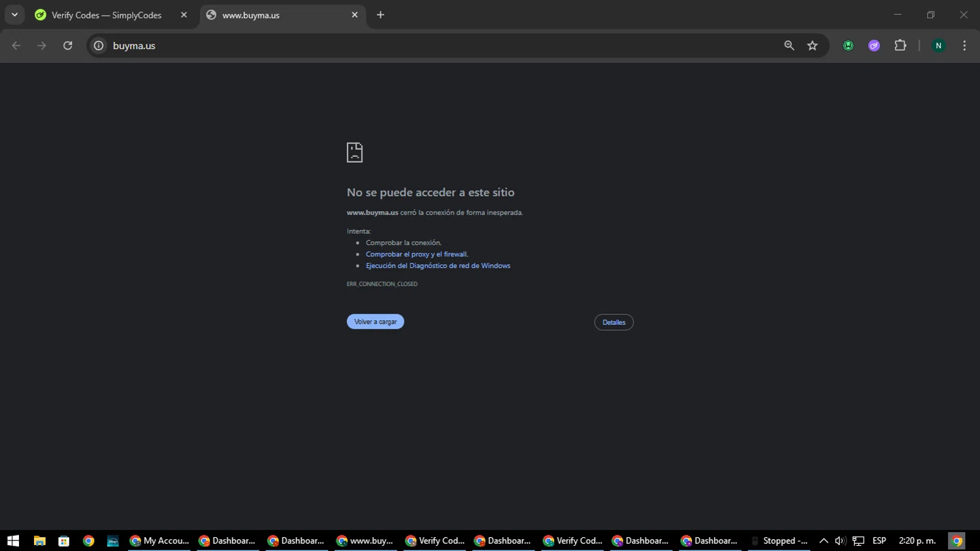Image resolution: width=980 pixels, height=551 pixels.
Task: Click the 'No se puede acceder a este sitio' heading
Action: (431, 192)
